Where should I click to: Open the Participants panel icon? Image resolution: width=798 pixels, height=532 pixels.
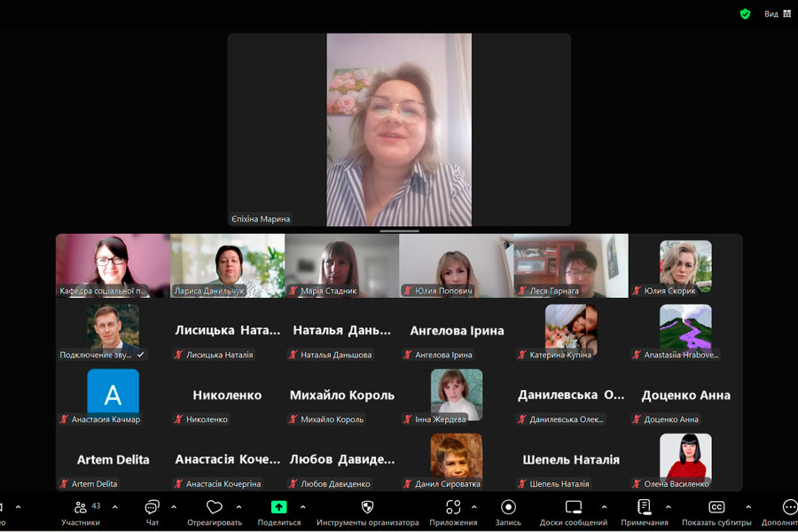[x=81, y=507]
